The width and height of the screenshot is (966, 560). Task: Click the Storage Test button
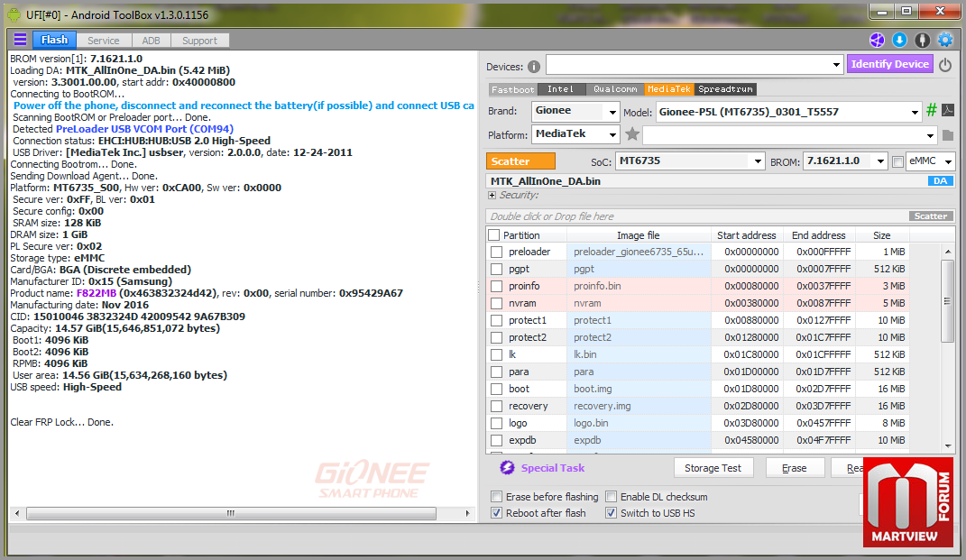713,468
